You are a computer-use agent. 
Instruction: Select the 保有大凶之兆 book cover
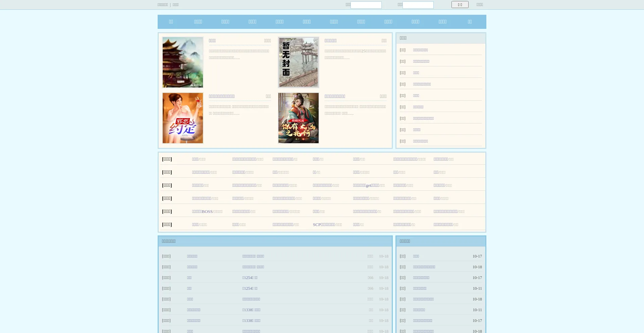point(298,118)
